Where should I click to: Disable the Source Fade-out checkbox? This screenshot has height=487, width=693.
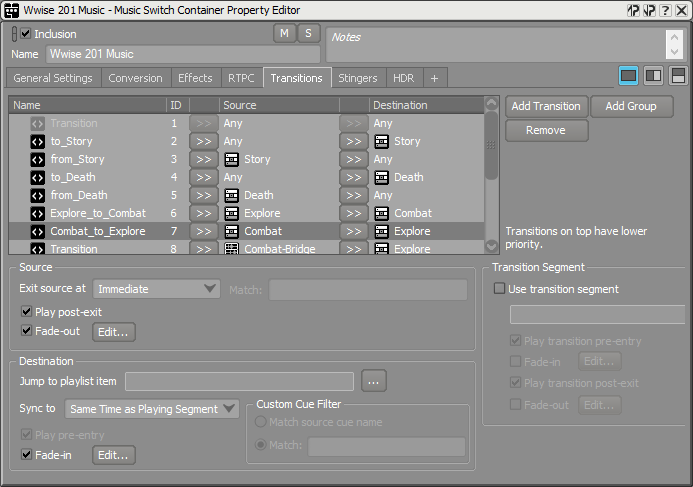coord(27,331)
